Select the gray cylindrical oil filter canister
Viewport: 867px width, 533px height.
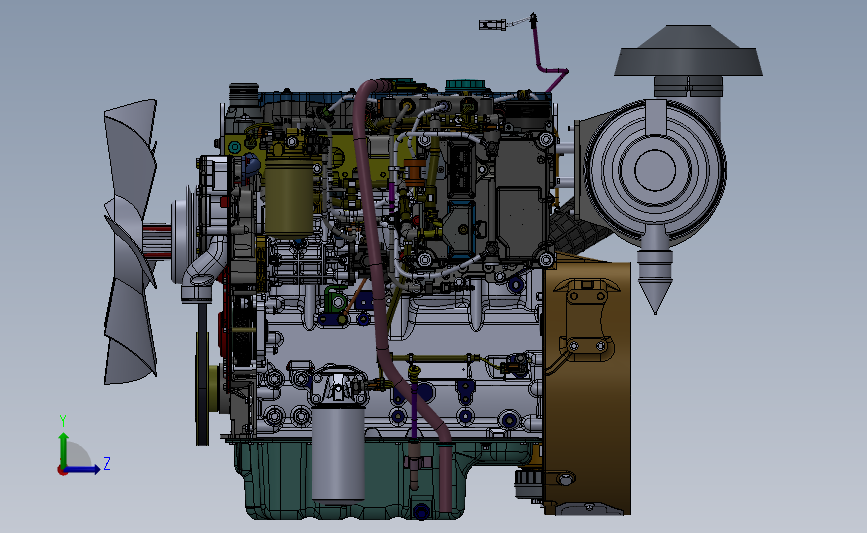338,452
